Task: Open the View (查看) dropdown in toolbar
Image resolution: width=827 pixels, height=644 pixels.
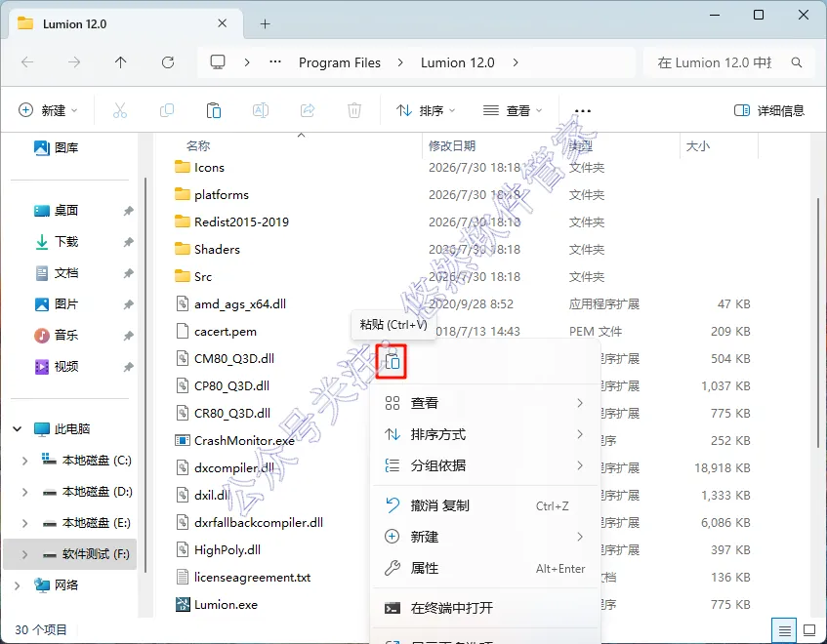Action: tap(513, 110)
